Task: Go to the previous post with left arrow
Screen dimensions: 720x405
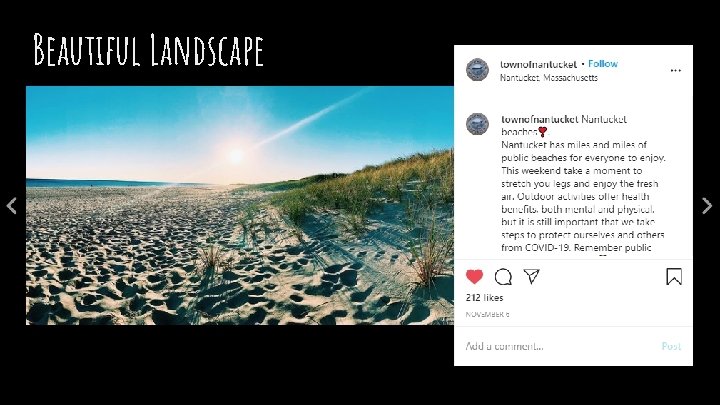Action: click(x=11, y=206)
